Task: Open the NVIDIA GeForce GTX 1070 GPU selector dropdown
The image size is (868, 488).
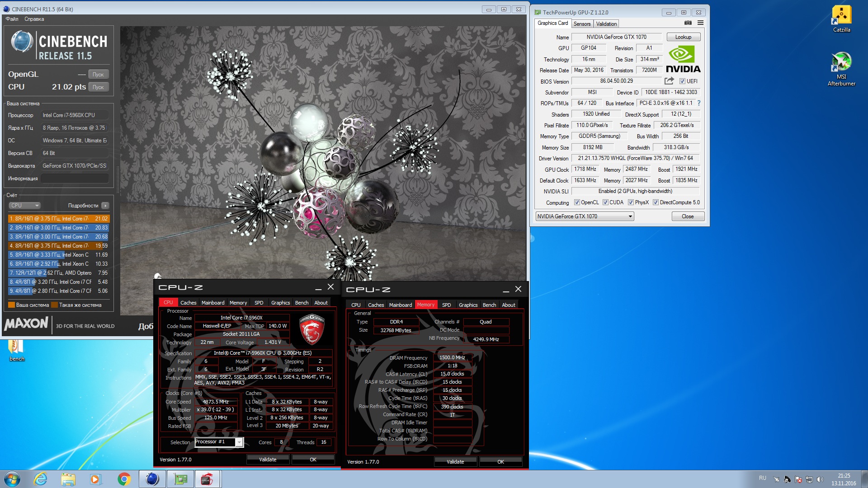Action: 585,216
